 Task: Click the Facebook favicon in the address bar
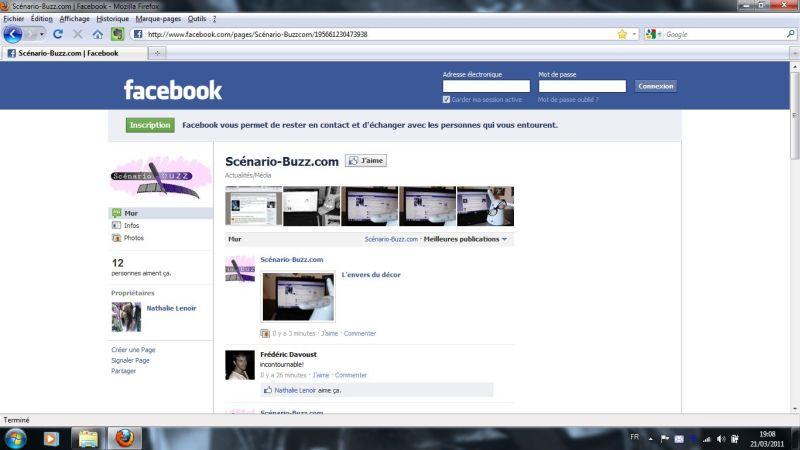[x=138, y=34]
